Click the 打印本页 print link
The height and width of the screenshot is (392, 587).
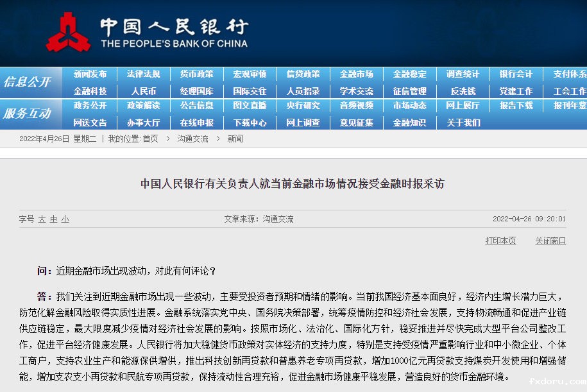coord(500,241)
